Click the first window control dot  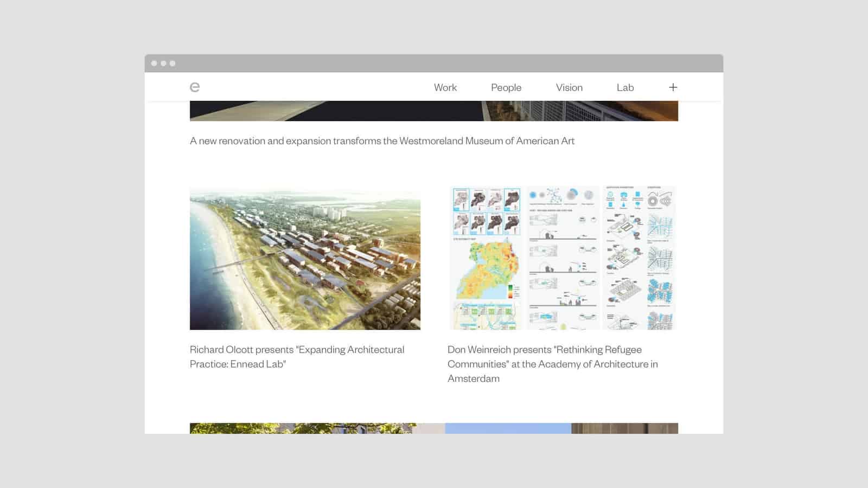(x=154, y=63)
